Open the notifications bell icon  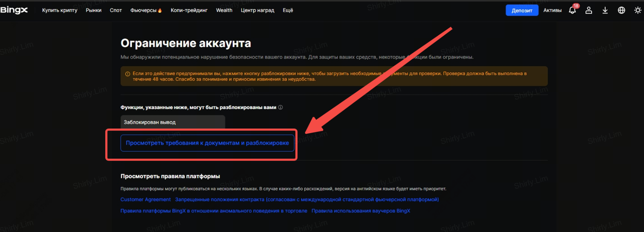pos(572,10)
